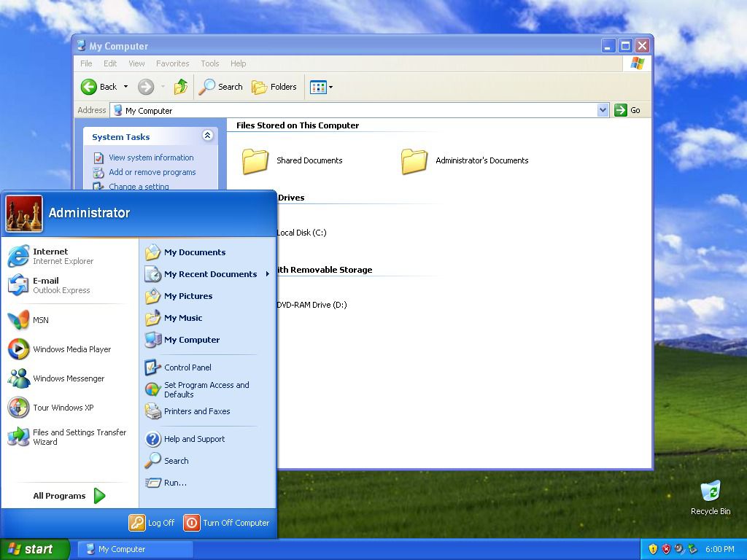747x560 pixels.
Task: Click the Search icon in the toolbar
Action: 220,86
